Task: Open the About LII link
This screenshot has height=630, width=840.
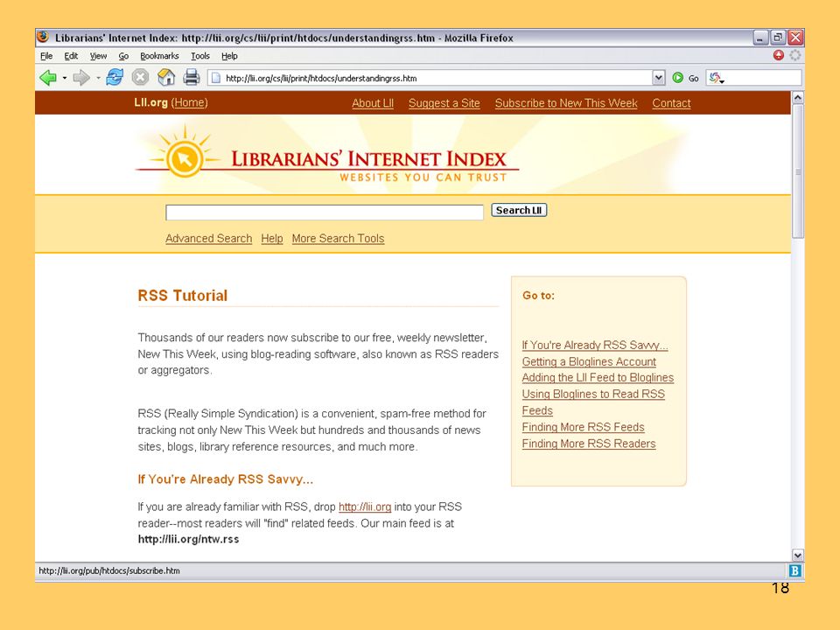Action: [x=373, y=103]
